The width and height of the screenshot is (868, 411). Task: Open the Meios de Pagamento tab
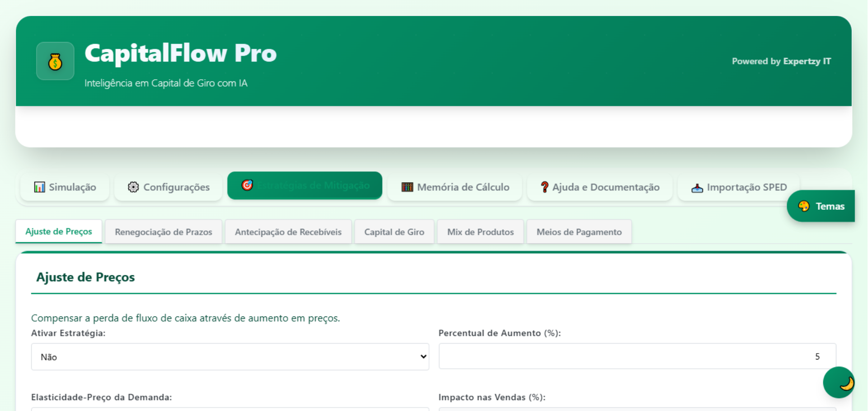[579, 232]
